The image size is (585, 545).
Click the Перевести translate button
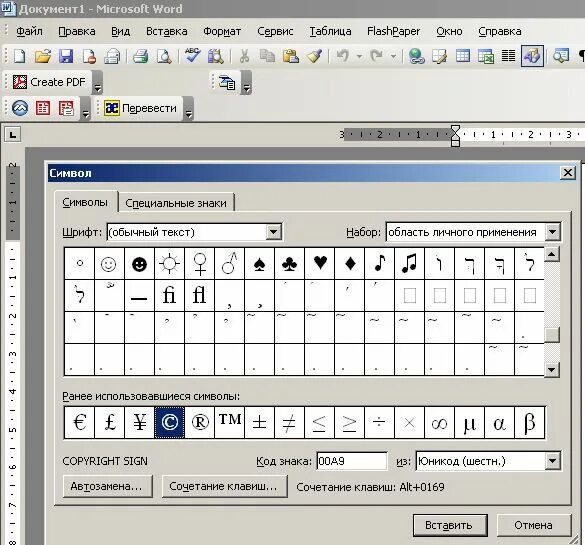[x=141, y=108]
